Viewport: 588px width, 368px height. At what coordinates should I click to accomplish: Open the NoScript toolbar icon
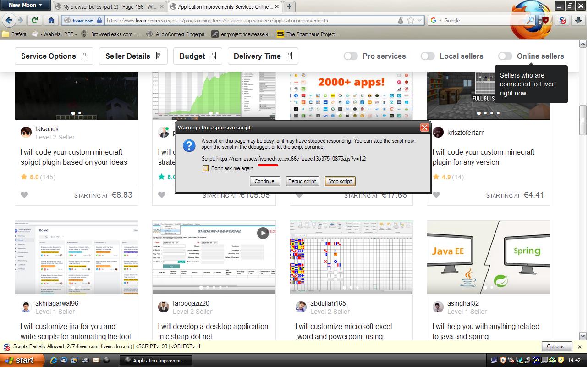pyautogui.click(x=562, y=20)
